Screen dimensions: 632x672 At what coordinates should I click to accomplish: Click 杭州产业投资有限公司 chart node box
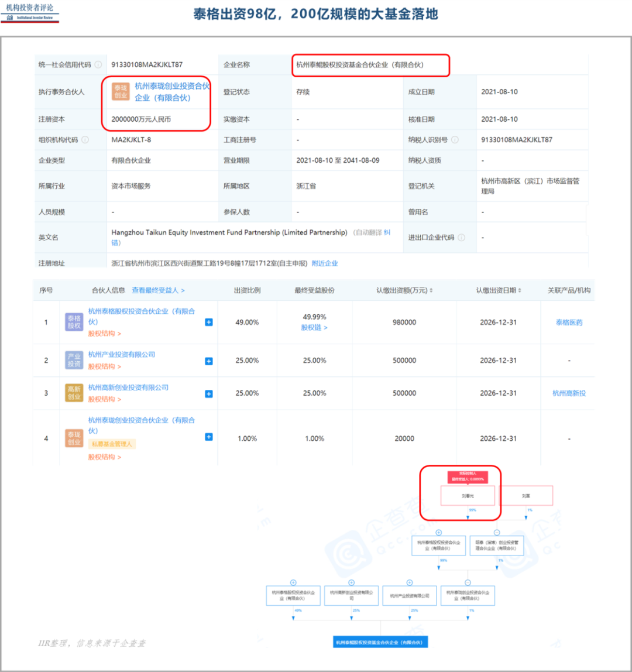(x=410, y=595)
